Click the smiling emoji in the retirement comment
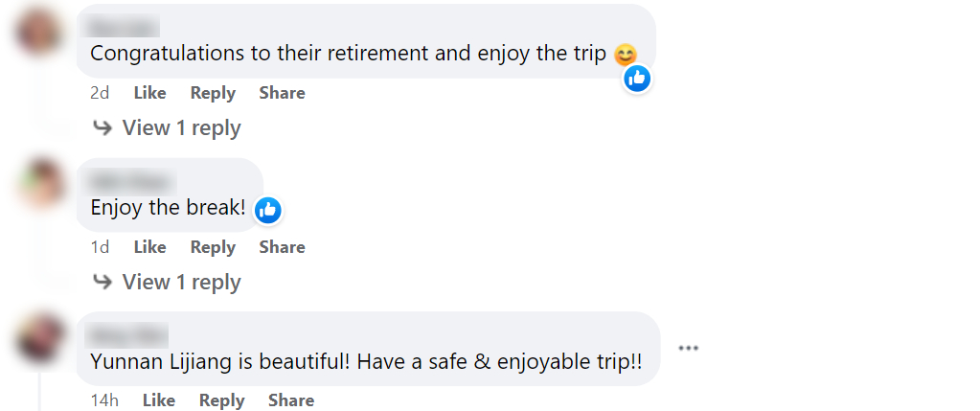Image resolution: width=980 pixels, height=411 pixels. tap(625, 55)
